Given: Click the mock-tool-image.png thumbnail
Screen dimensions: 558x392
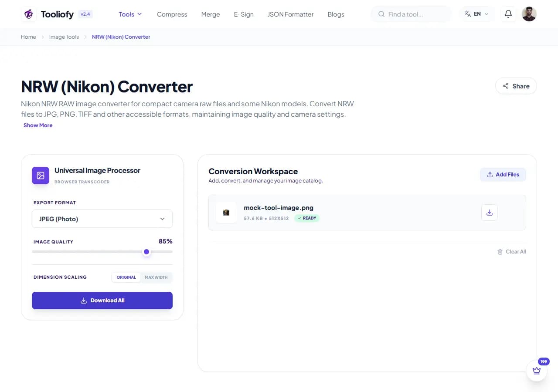Looking at the screenshot, I should pos(226,213).
